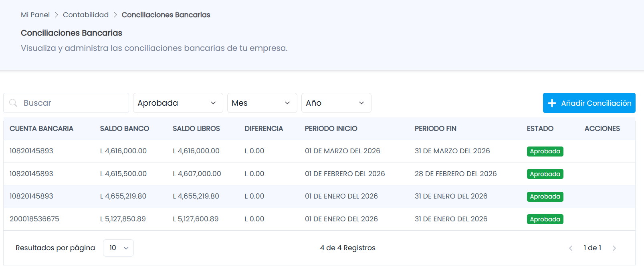The image size is (644, 277).
Task: Click 4 de 4 Registros text
Action: pyautogui.click(x=348, y=248)
